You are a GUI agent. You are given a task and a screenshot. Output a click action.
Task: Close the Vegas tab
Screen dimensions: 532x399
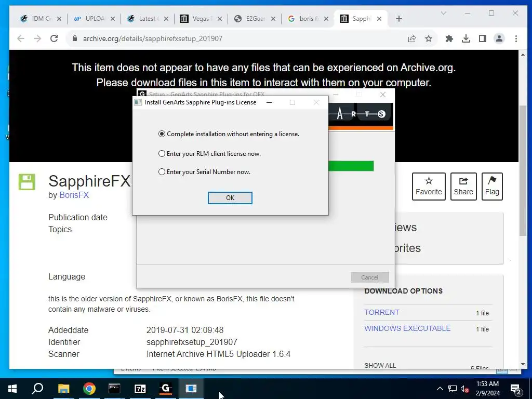[x=220, y=19]
